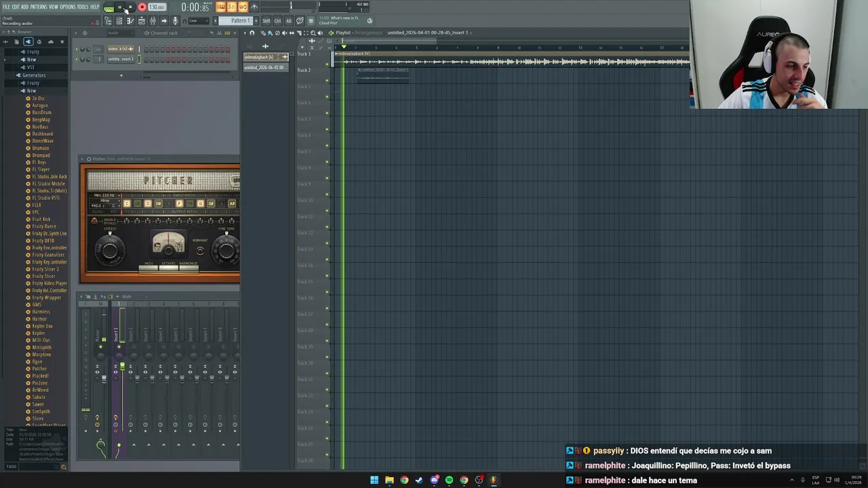Click the videoplayback (4) audio clip on Track 1
The height and width of the screenshot is (488, 868).
tap(512, 60)
